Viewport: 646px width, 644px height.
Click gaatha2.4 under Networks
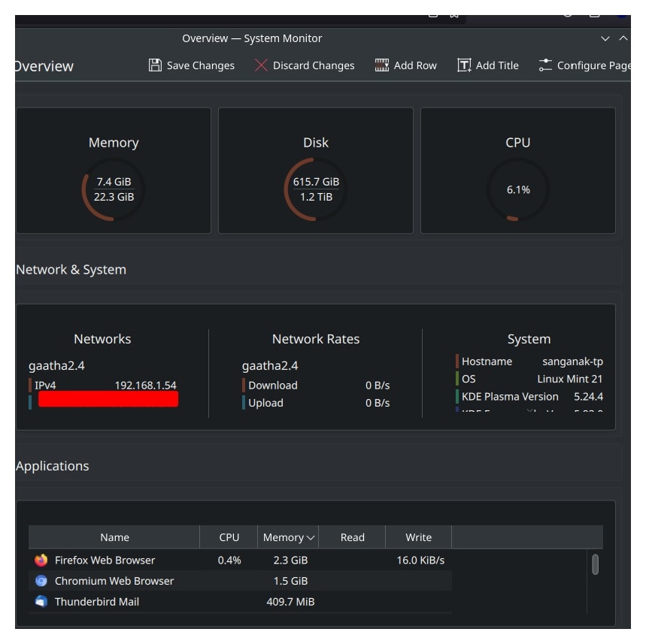point(56,366)
